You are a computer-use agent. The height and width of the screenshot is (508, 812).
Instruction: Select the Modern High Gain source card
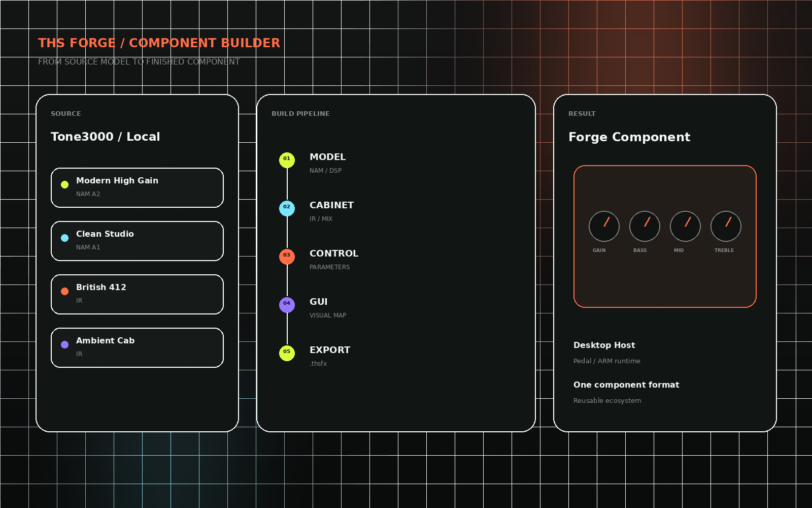coord(137,187)
